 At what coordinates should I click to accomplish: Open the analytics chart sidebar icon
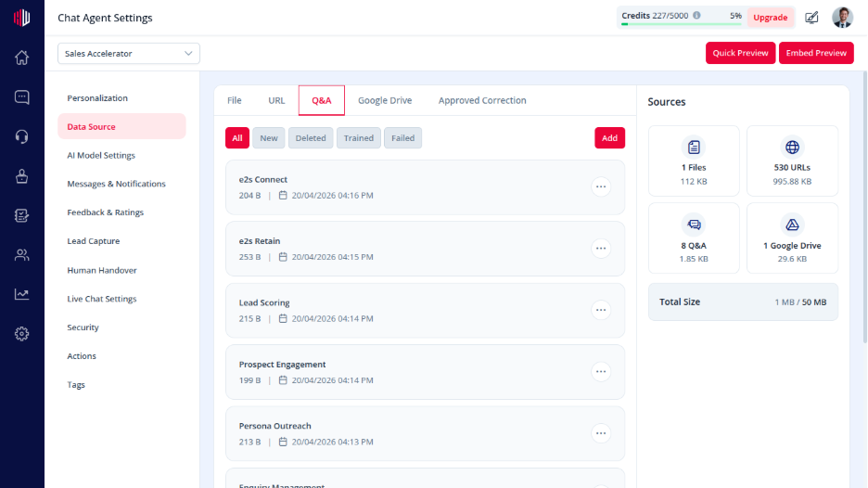[x=21, y=294]
